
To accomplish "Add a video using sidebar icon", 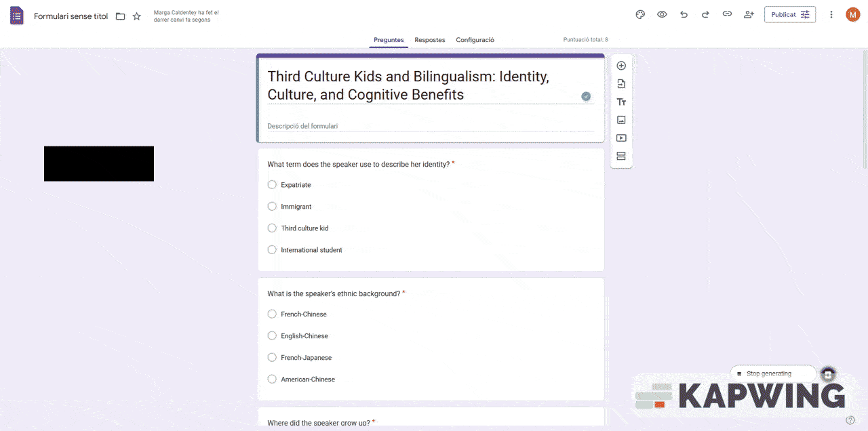I will click(x=621, y=138).
